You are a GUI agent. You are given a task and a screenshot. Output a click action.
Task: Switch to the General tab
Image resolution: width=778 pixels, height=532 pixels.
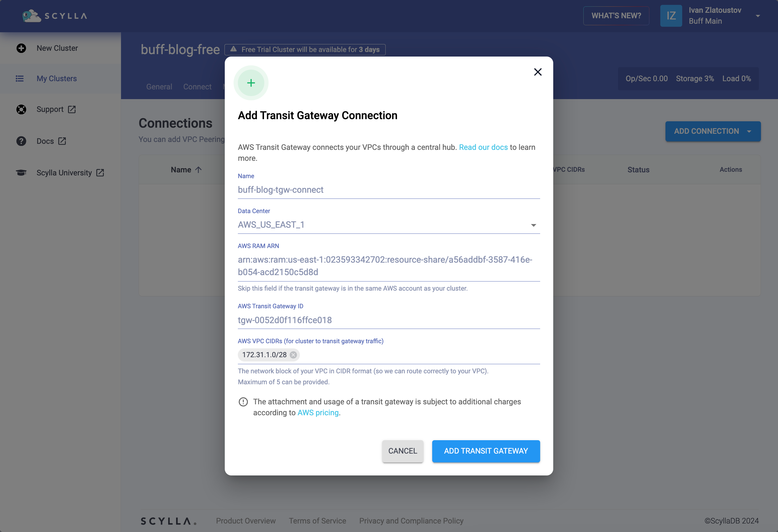159,87
